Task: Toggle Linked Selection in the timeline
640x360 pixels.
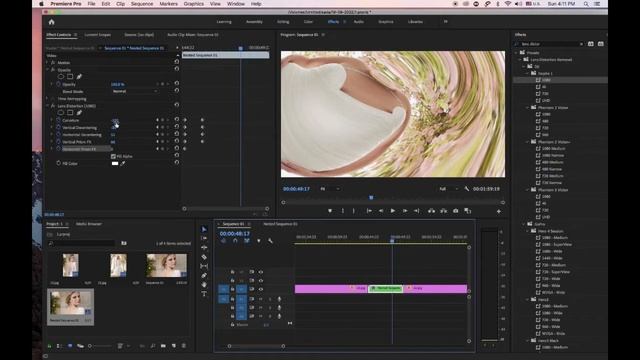Action: [x=247, y=241]
